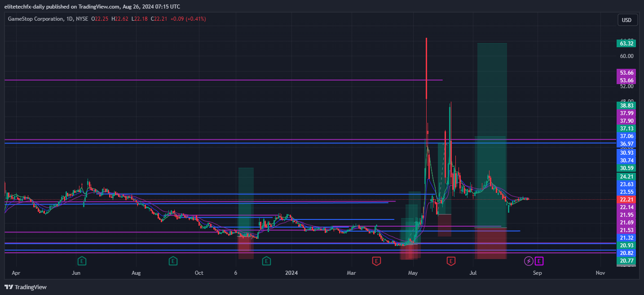Click the 60.00 price axis tick
This screenshot has height=295, width=644.
coord(626,56)
